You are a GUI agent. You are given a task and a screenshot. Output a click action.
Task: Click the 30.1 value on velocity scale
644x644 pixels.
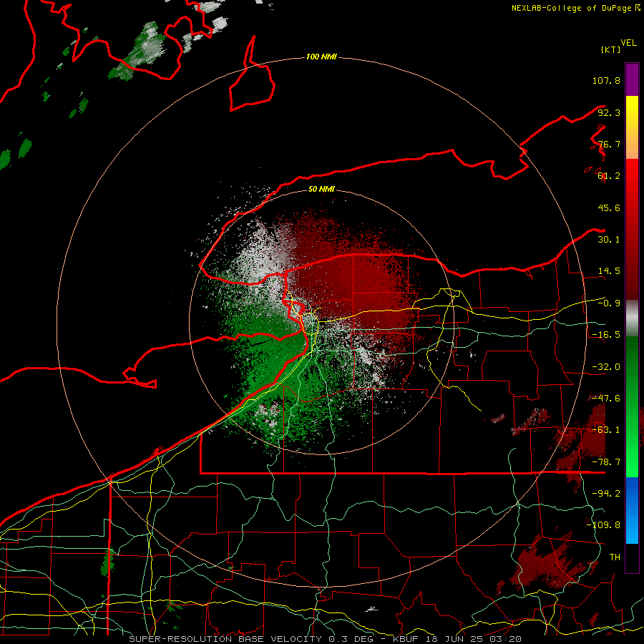[609, 240]
